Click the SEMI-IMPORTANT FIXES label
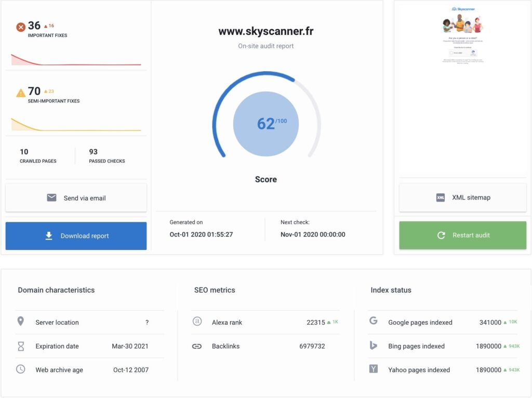The width and height of the screenshot is (532, 398). pos(54,101)
